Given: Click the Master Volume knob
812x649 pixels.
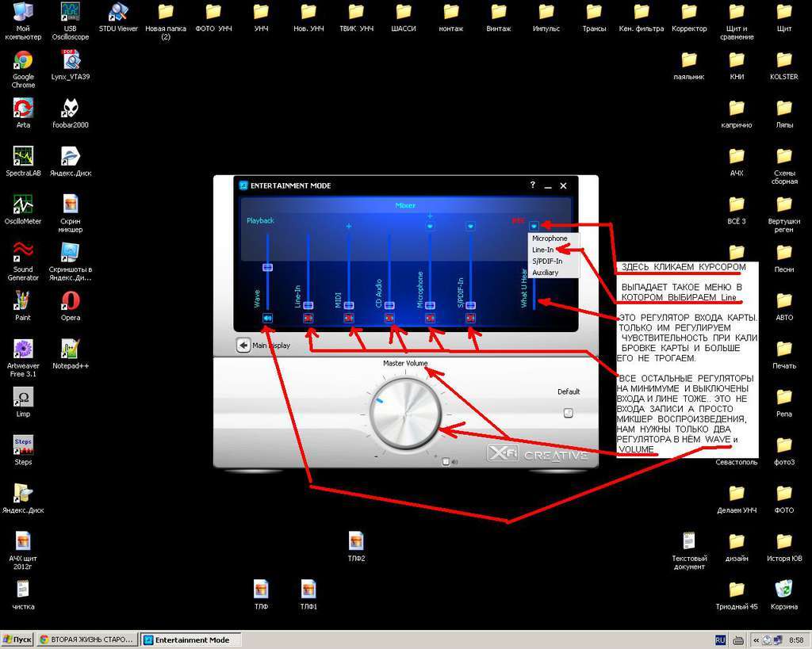Looking at the screenshot, I should point(405,414).
